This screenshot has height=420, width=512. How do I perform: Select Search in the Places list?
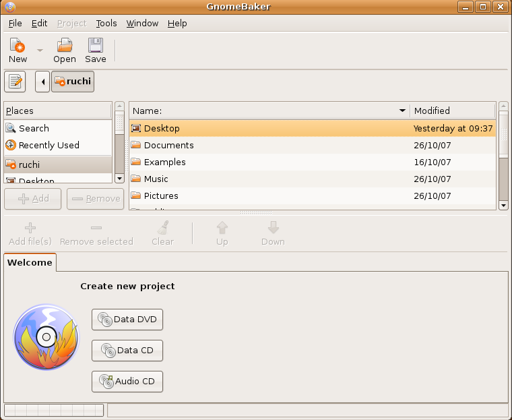tap(58, 128)
